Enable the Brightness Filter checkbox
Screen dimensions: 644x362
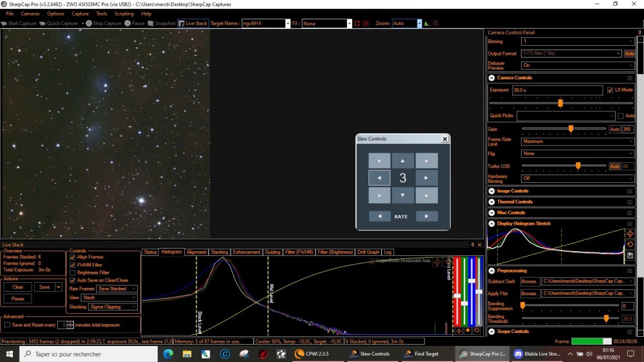(73, 272)
